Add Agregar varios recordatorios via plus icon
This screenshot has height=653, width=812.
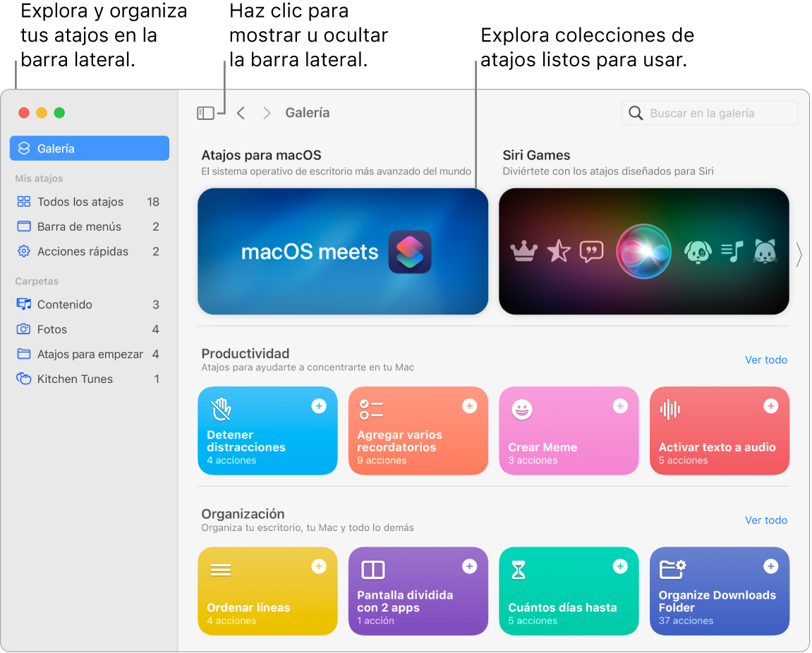coord(470,406)
